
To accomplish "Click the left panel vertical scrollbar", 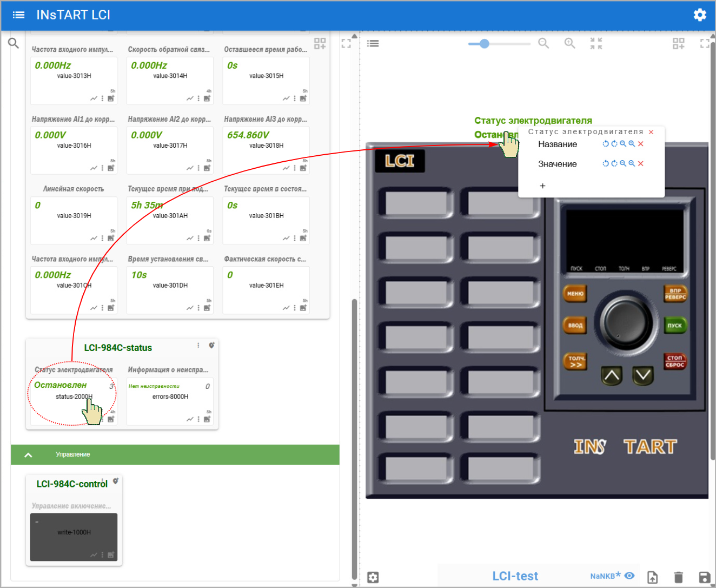I will 354,438.
